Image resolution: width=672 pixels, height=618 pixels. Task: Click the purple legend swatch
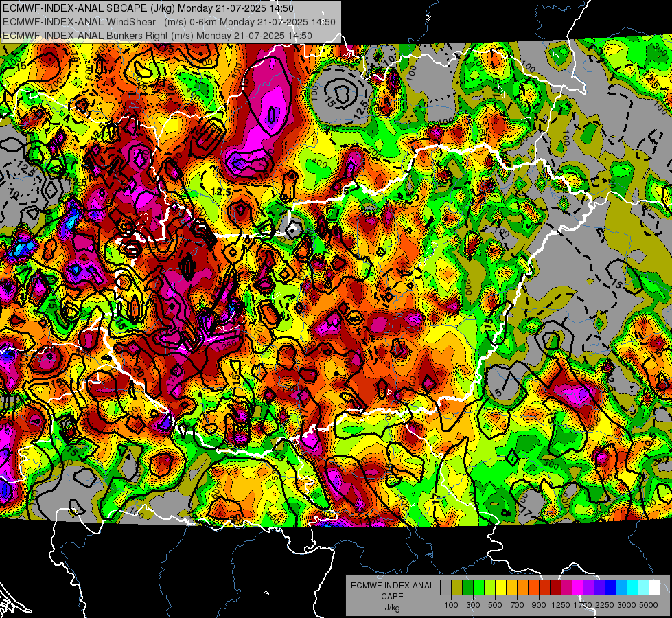589,588
